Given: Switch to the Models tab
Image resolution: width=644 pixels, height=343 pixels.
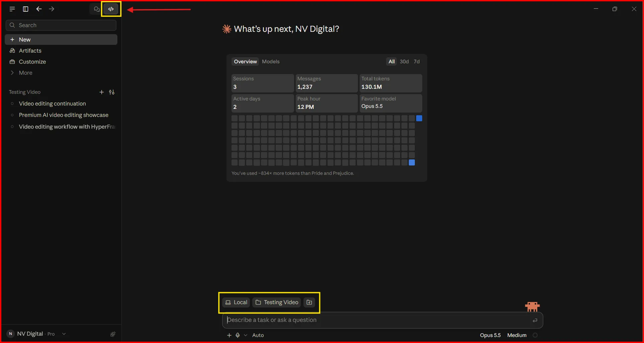Looking at the screenshot, I should coord(271,62).
